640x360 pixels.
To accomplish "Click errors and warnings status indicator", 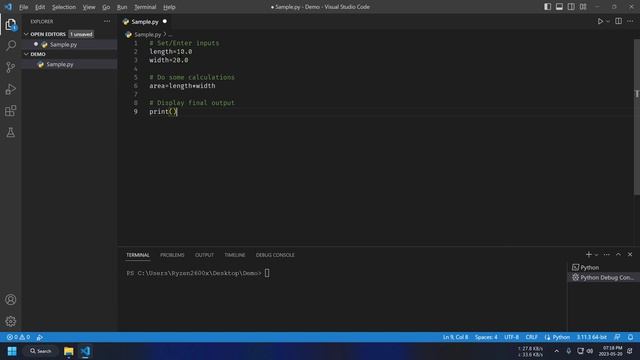I will tap(18, 337).
